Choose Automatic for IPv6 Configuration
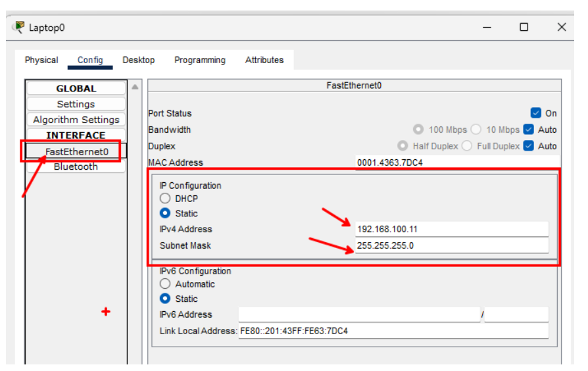 (166, 284)
